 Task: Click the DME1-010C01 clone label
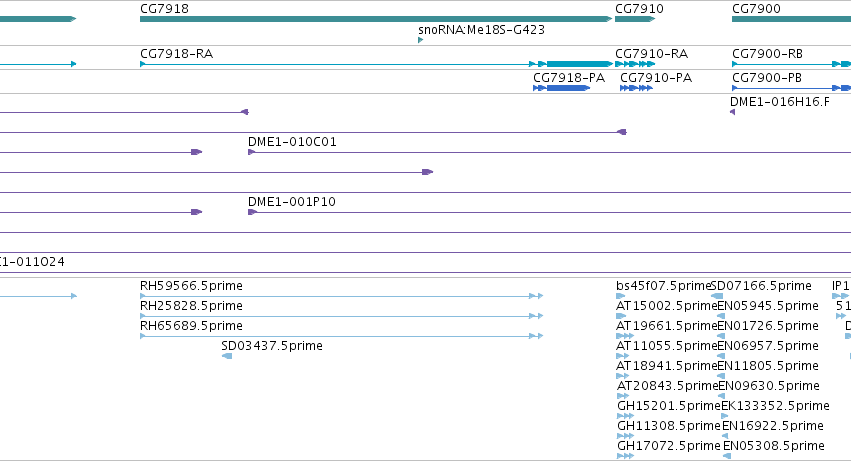(x=292, y=142)
